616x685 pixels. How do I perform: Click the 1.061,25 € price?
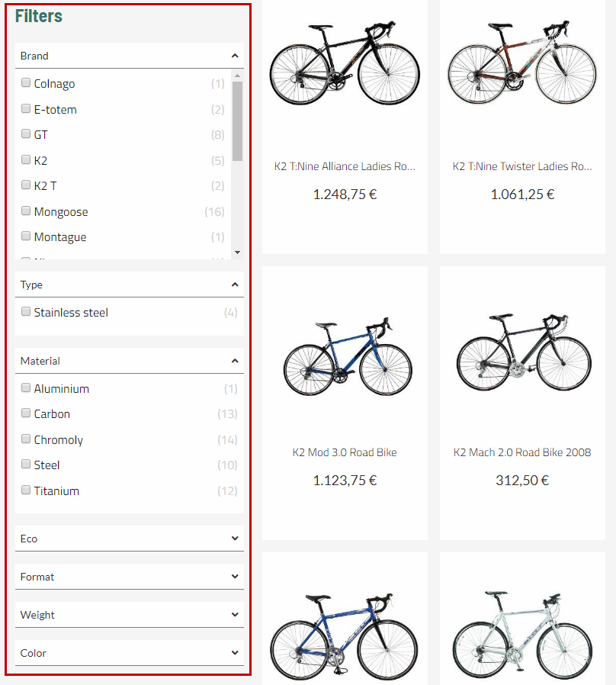tap(522, 195)
